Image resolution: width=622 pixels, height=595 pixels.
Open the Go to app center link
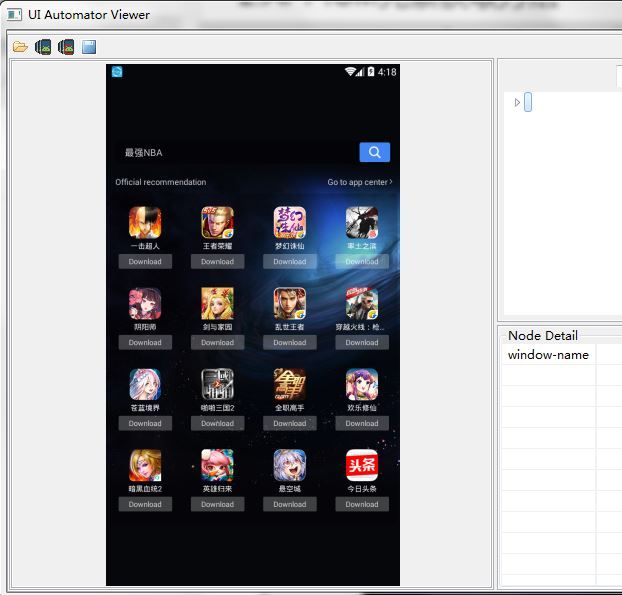tap(360, 182)
